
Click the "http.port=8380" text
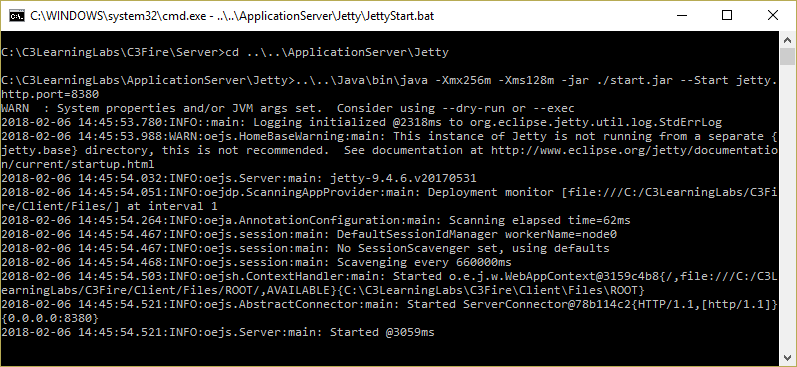point(50,95)
